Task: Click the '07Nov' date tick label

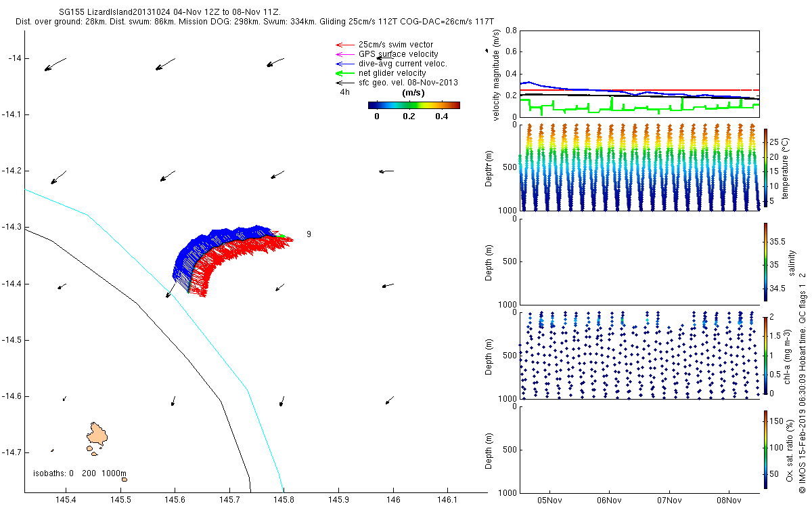Action: click(x=669, y=501)
